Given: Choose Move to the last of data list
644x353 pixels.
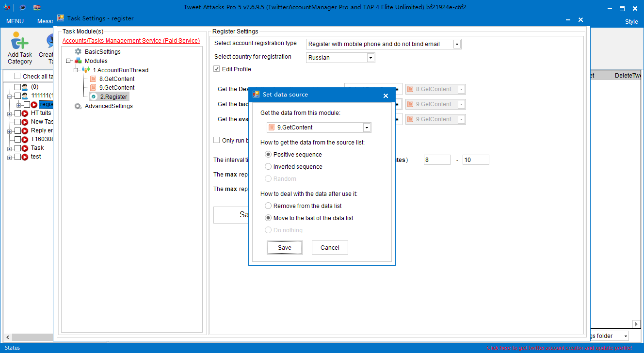Looking at the screenshot, I should [268, 218].
